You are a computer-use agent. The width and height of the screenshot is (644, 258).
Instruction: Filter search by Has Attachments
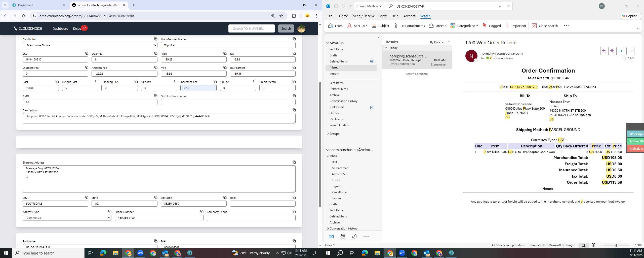point(409,26)
